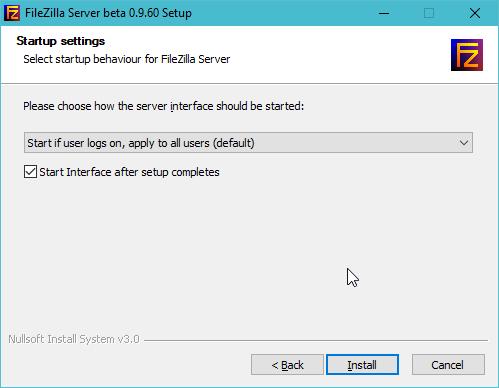Click the 'Startup settings' heading
Image resolution: width=499 pixels, height=388 pixels.
61,41
